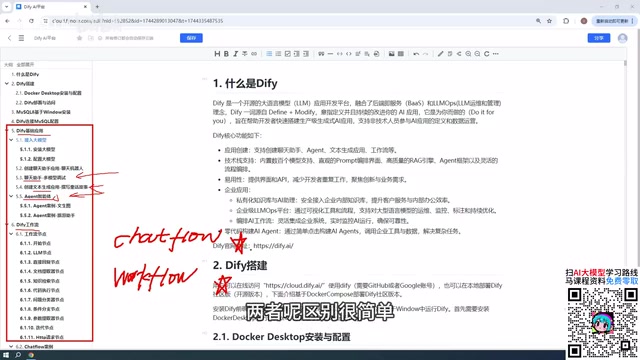The image size is (640, 360).
Task: Click heading '2.1. Docker Desktop安装与配置' in document
Action: (x=282, y=337)
